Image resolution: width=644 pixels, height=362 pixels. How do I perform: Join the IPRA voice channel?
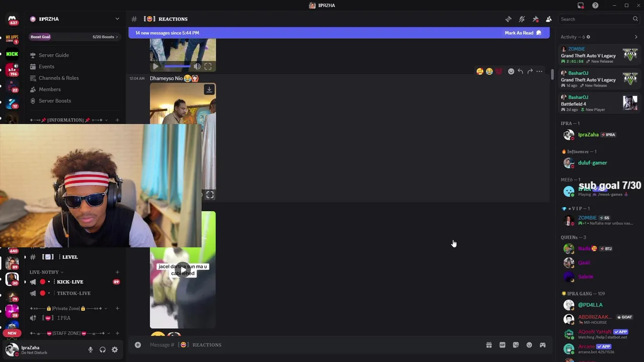click(x=74, y=318)
